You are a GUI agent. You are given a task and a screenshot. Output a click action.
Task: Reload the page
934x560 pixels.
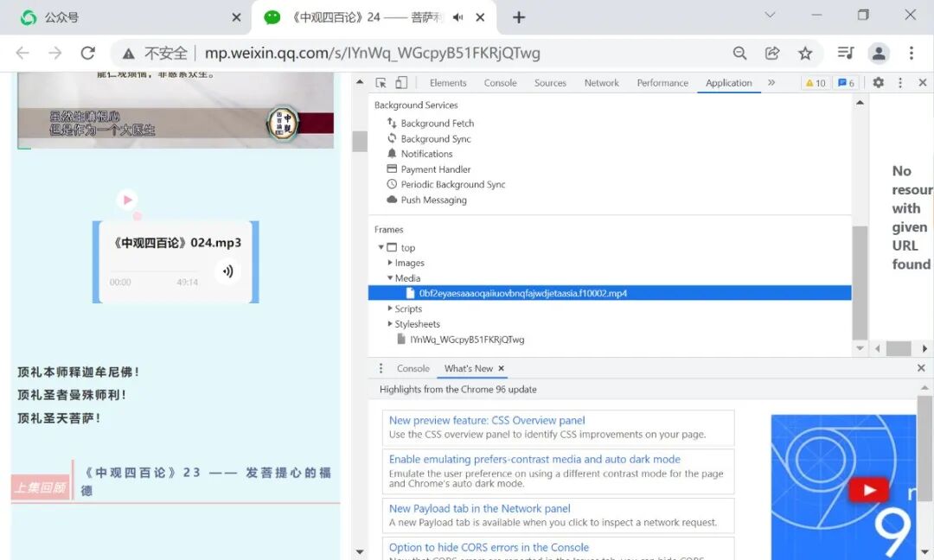point(88,53)
